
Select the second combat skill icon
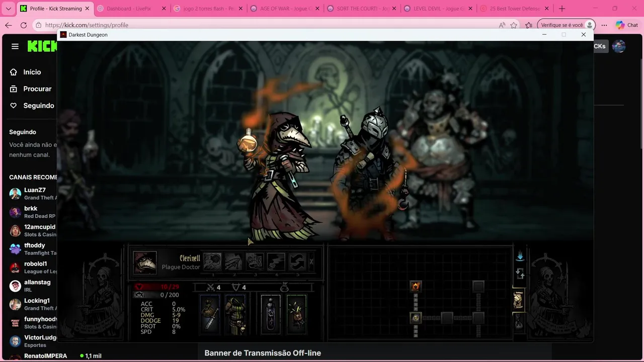(233, 262)
